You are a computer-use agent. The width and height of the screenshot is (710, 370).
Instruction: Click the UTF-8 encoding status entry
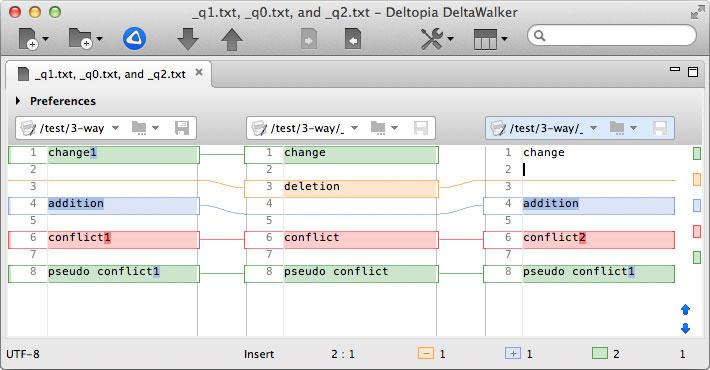[23, 354]
